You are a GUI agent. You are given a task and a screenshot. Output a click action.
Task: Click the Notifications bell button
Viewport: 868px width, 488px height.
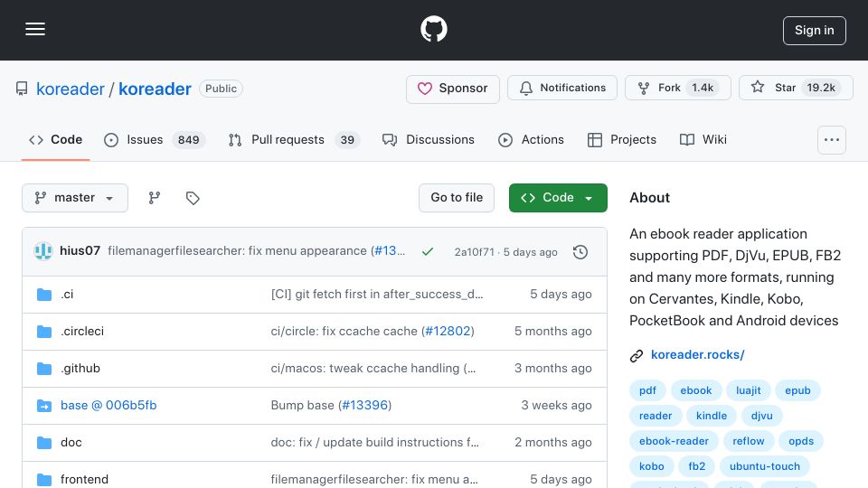pyautogui.click(x=561, y=88)
